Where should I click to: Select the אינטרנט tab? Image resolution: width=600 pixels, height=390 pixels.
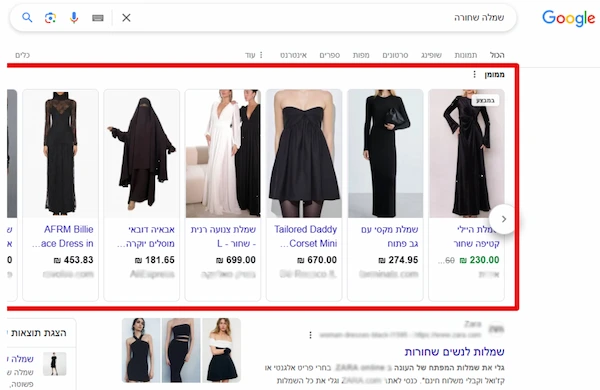293,55
